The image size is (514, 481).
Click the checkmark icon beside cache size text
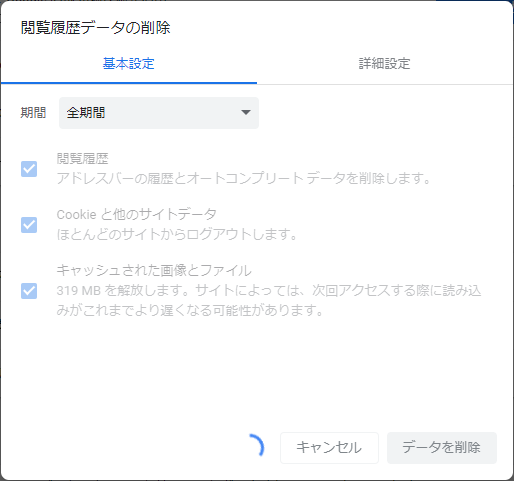point(29,291)
